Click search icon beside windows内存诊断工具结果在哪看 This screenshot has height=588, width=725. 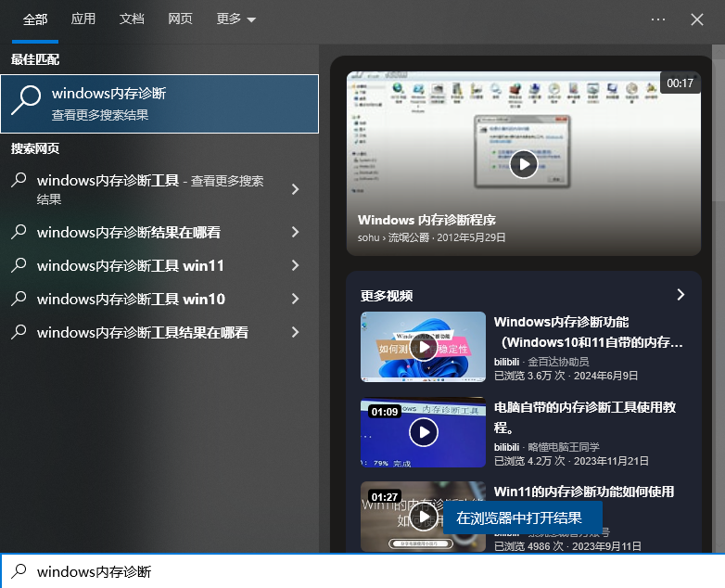tap(19, 332)
